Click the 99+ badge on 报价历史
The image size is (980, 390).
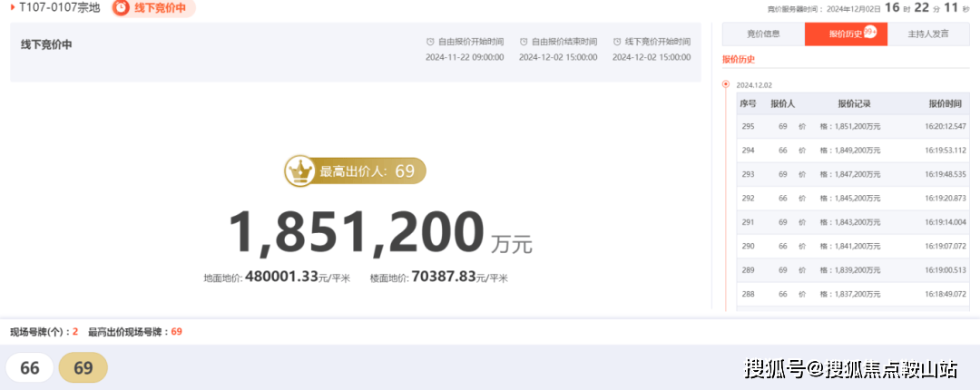click(x=870, y=33)
